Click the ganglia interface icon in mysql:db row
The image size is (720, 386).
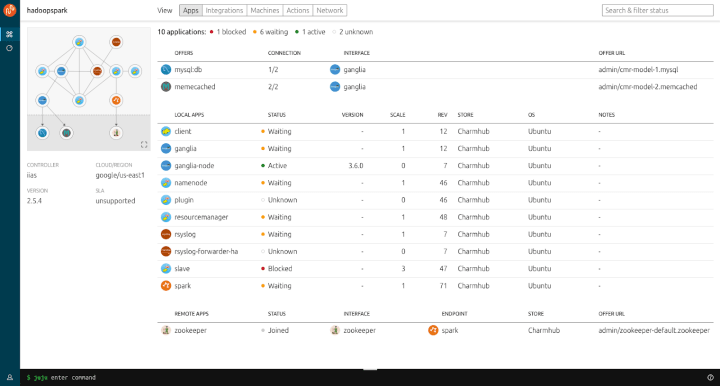click(335, 70)
